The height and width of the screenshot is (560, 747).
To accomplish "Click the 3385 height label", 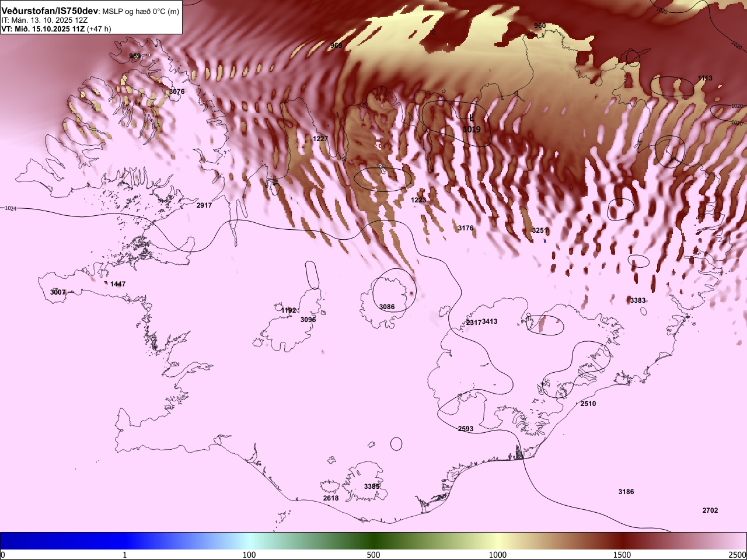I will click(x=372, y=487).
